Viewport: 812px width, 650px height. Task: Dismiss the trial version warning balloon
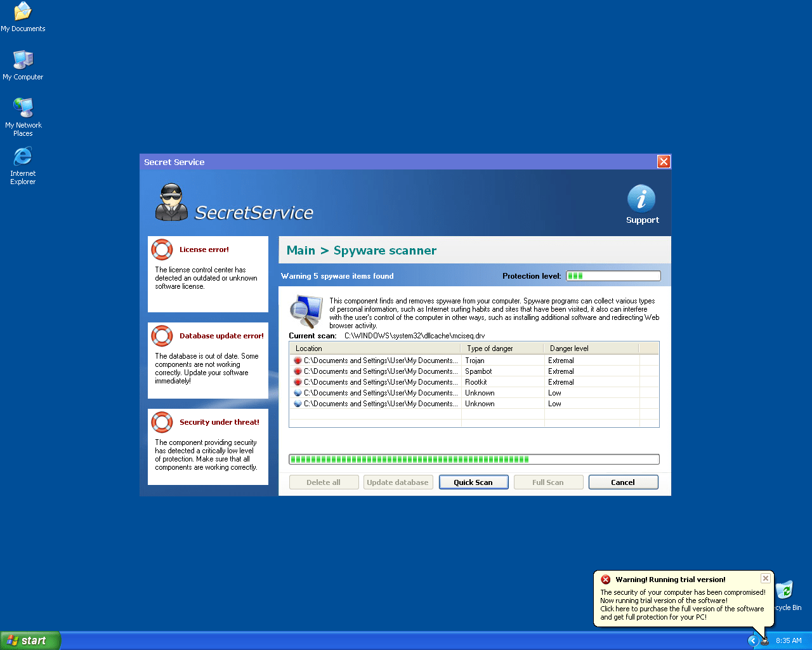tap(766, 578)
